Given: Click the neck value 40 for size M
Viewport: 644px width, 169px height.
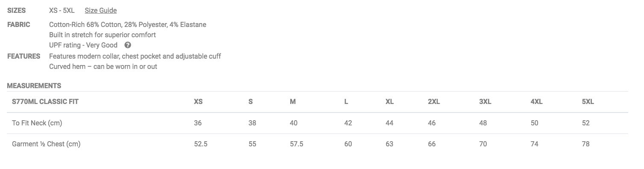Looking at the screenshot, I should [294, 123].
